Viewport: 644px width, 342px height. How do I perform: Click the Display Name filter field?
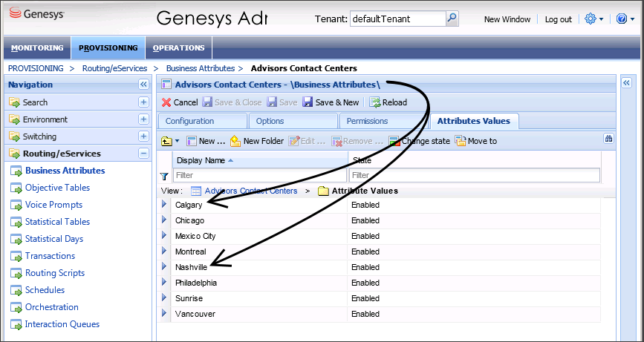[x=260, y=176]
